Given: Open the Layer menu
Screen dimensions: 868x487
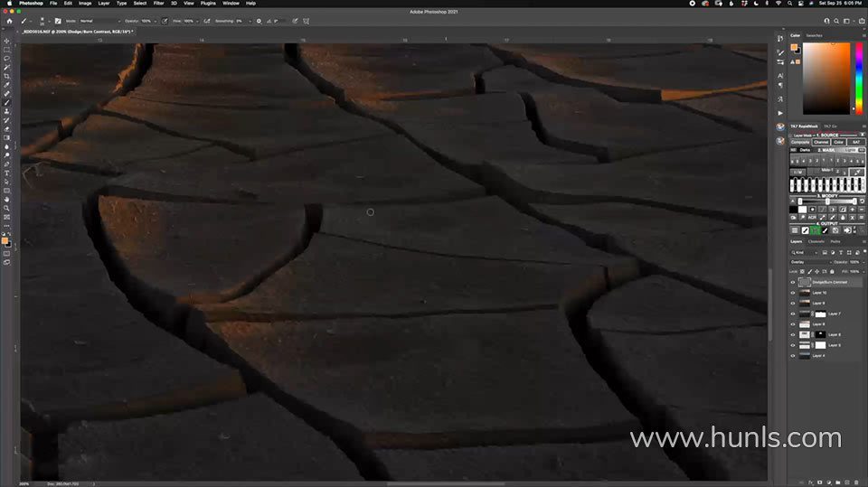Looking at the screenshot, I should click(x=103, y=4).
